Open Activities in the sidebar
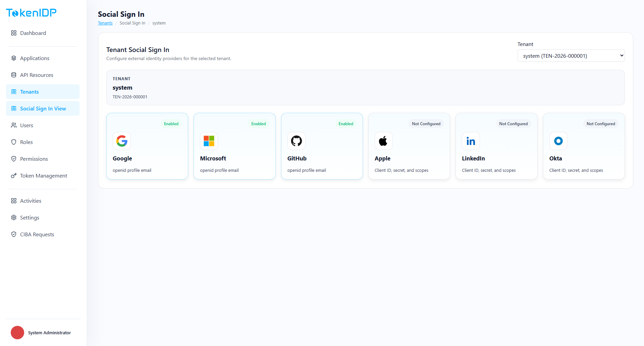The height and width of the screenshot is (346, 644). (43, 201)
